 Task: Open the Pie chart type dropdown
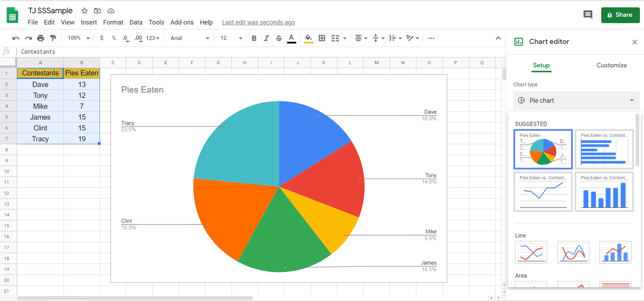click(576, 101)
